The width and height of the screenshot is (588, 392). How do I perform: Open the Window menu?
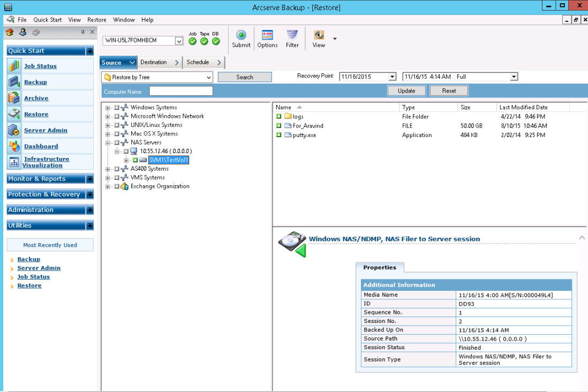click(x=124, y=20)
